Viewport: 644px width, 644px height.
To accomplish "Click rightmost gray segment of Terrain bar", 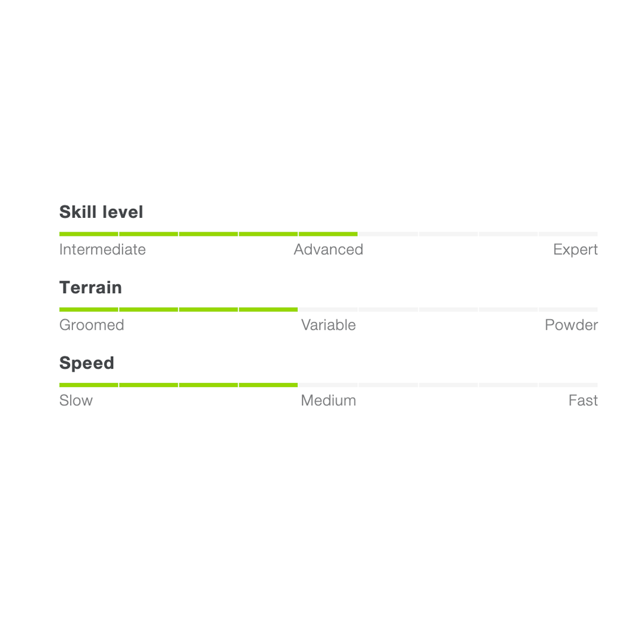I will click(567, 309).
